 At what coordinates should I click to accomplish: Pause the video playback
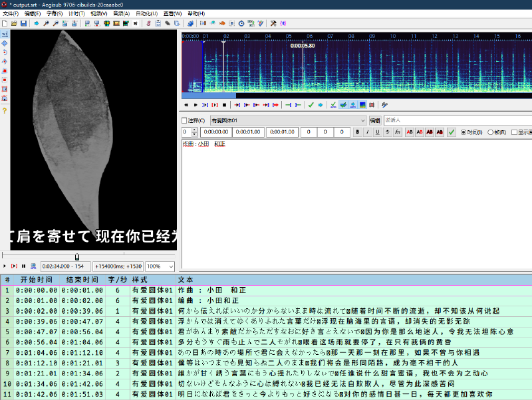(23, 266)
